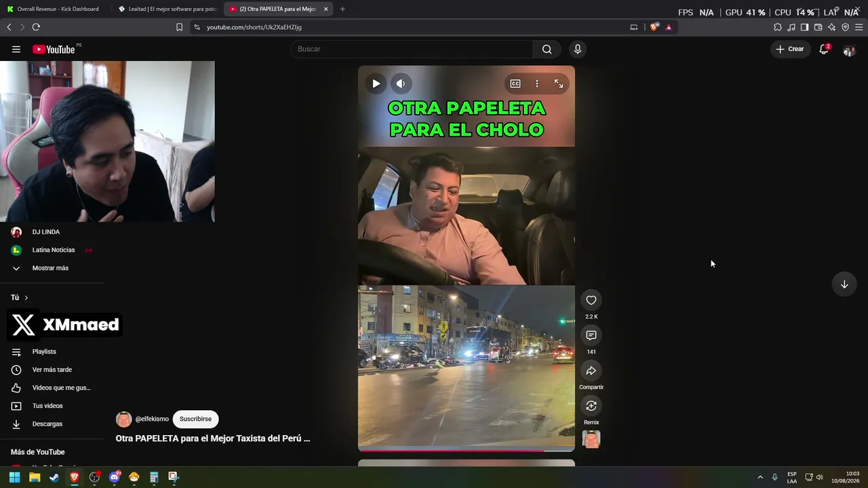The width and height of the screenshot is (868, 488).
Task: Open Discord from taskbar
Action: pos(114,477)
